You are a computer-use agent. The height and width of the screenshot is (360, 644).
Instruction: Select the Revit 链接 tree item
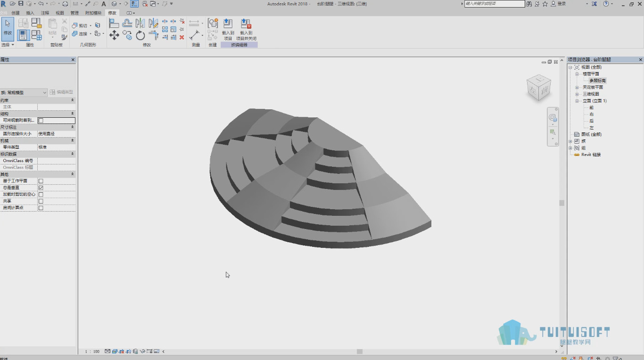point(591,155)
